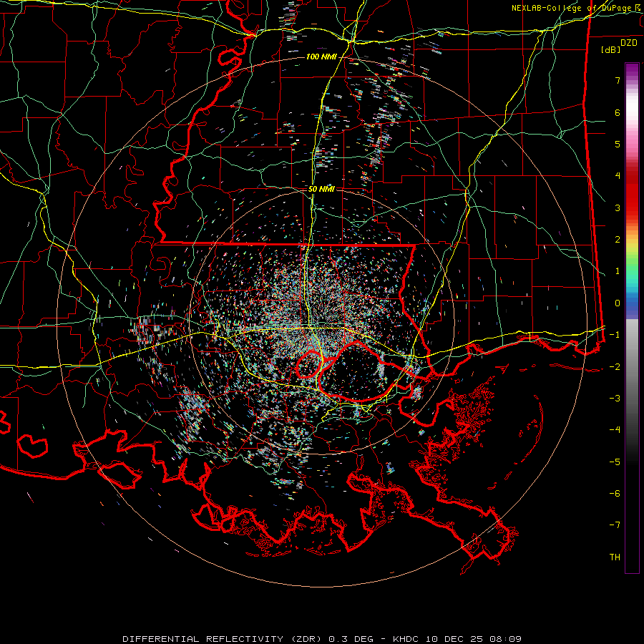Click the 0 value on color scale
This screenshot has height=644, width=644.
[x=618, y=303]
